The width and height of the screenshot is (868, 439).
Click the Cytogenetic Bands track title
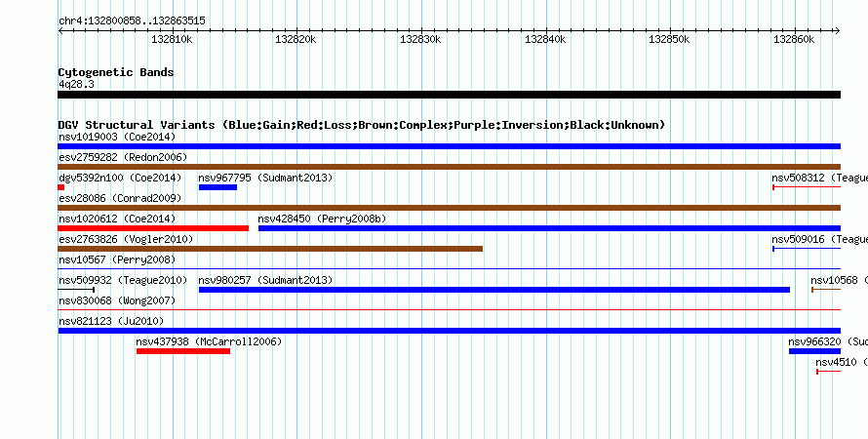pos(116,72)
